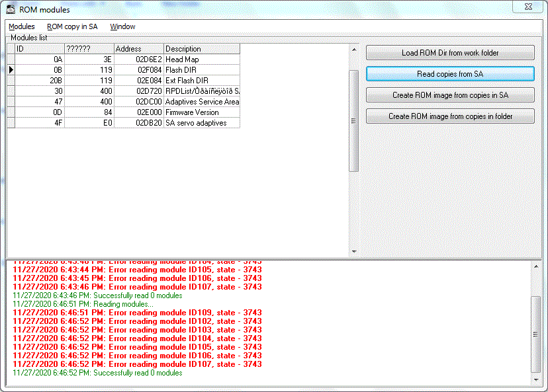The height and width of the screenshot is (392, 548).
Task: Select the RPDList description cell
Action: point(202,91)
